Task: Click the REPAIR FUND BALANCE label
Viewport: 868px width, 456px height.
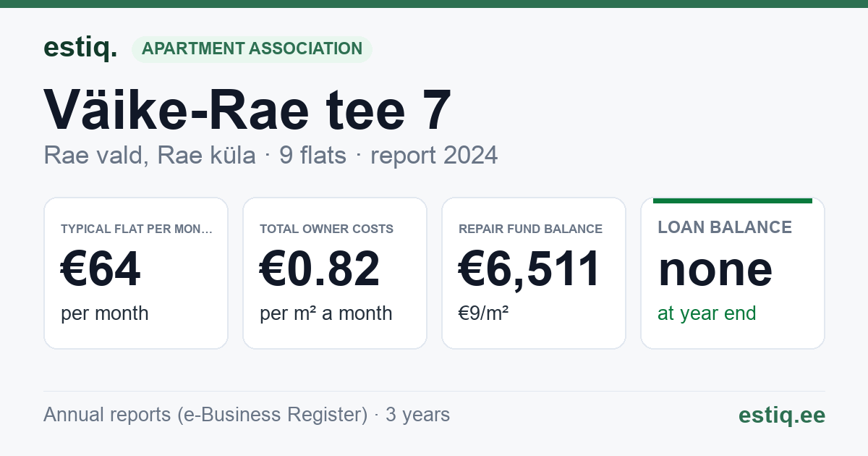Action: pos(531,229)
